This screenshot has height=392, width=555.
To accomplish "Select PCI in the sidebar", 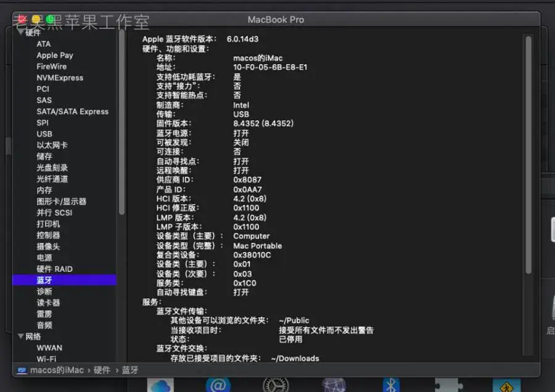I will coord(43,89).
